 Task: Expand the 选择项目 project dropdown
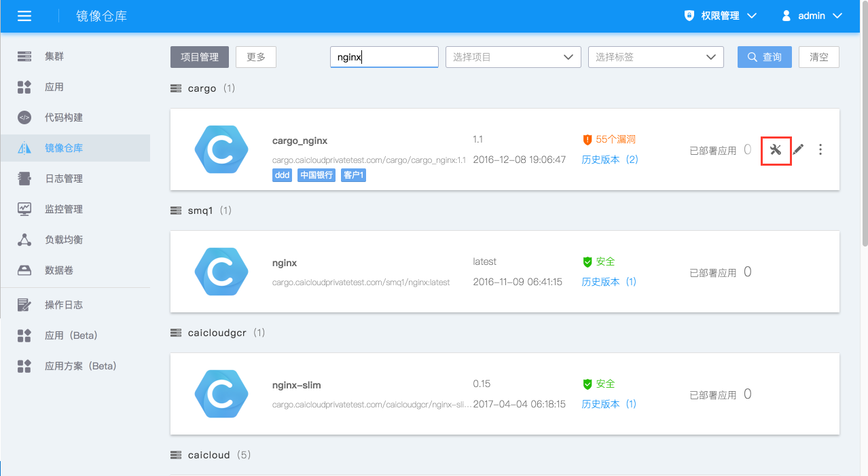tap(513, 57)
